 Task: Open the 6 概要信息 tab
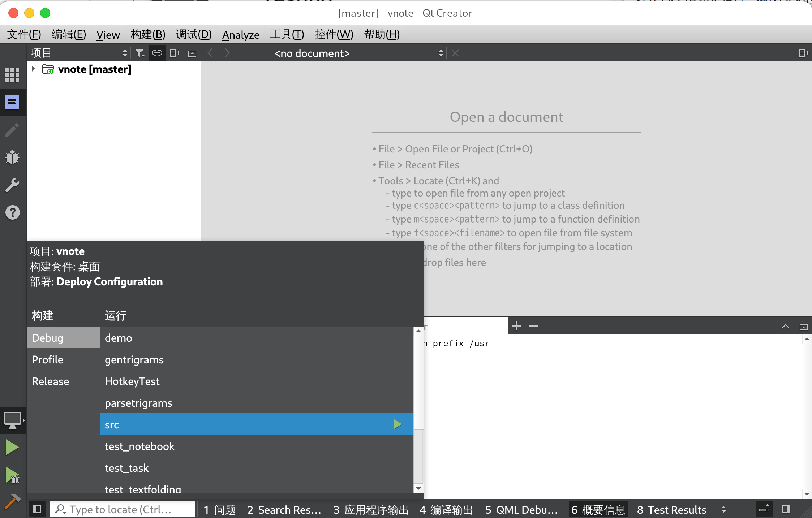(598, 510)
